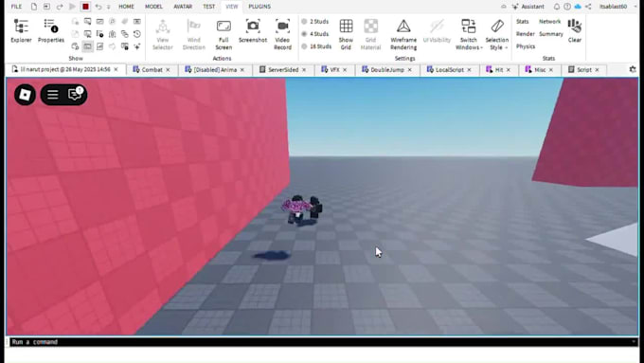
Task: Toggle Physics stats display
Action: coord(526,46)
